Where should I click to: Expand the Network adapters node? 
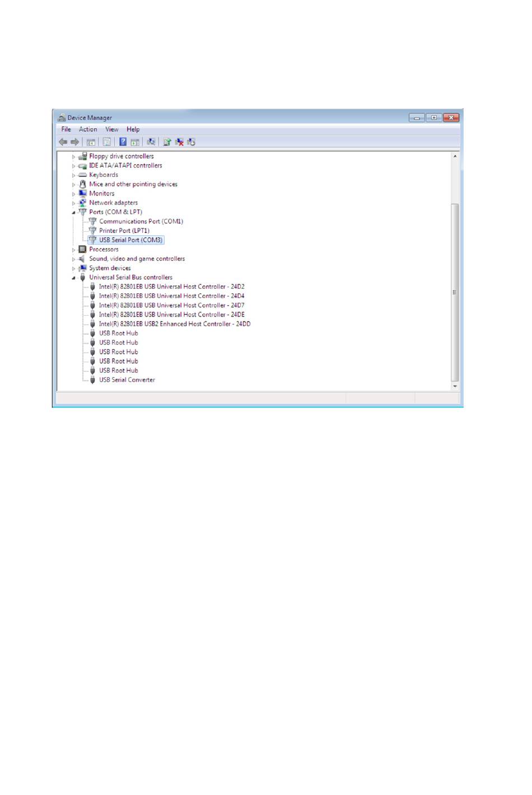point(73,203)
